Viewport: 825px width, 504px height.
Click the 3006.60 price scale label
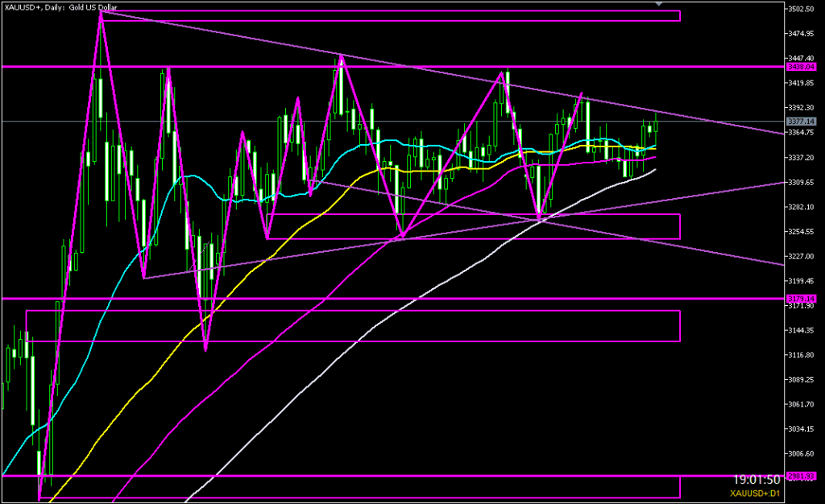pyautogui.click(x=802, y=454)
